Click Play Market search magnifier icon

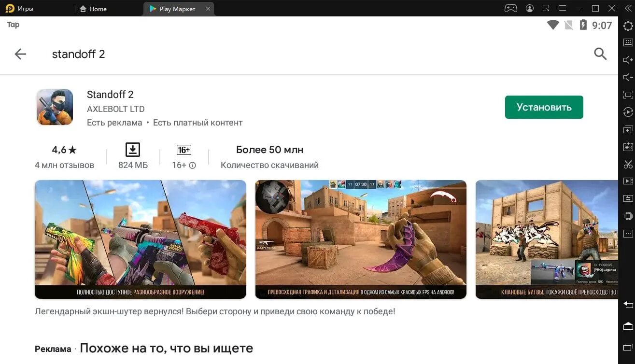point(600,54)
